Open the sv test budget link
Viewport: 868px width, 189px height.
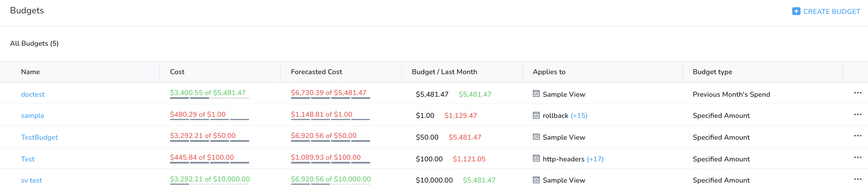pyautogui.click(x=31, y=180)
